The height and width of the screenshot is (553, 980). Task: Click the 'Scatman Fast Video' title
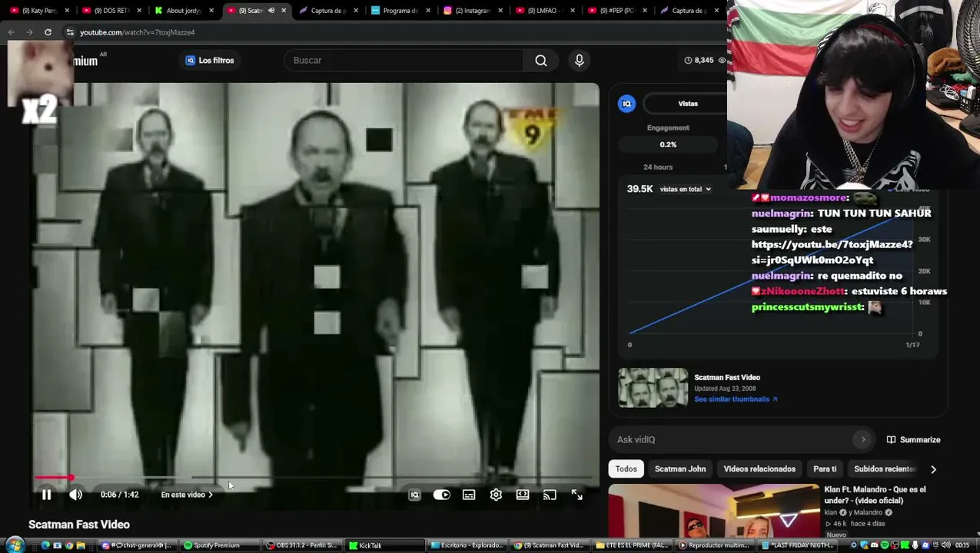point(79,525)
